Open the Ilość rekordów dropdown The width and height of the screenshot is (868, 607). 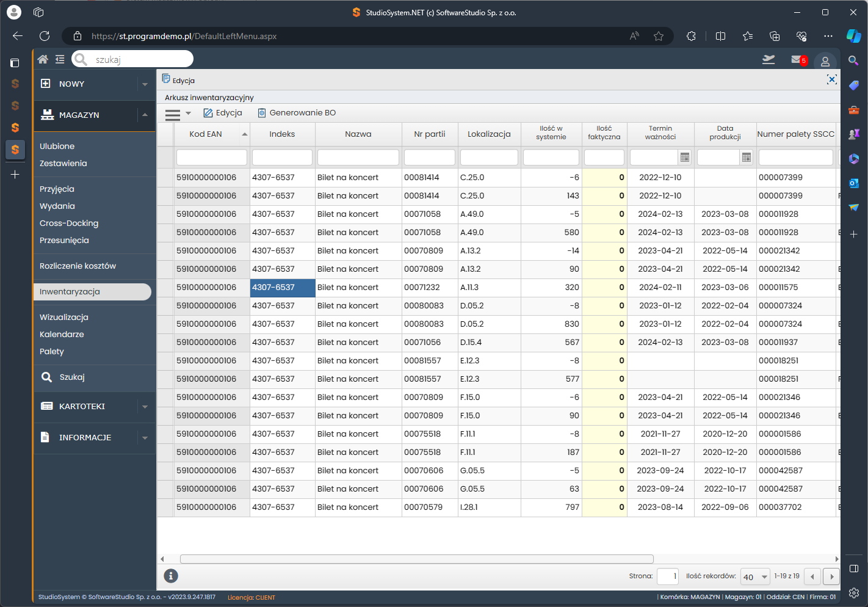click(x=755, y=576)
